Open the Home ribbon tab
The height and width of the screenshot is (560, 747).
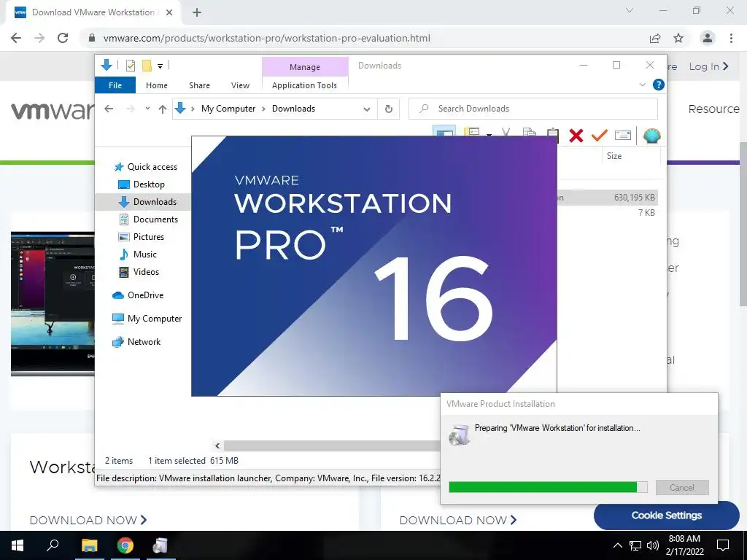157,85
